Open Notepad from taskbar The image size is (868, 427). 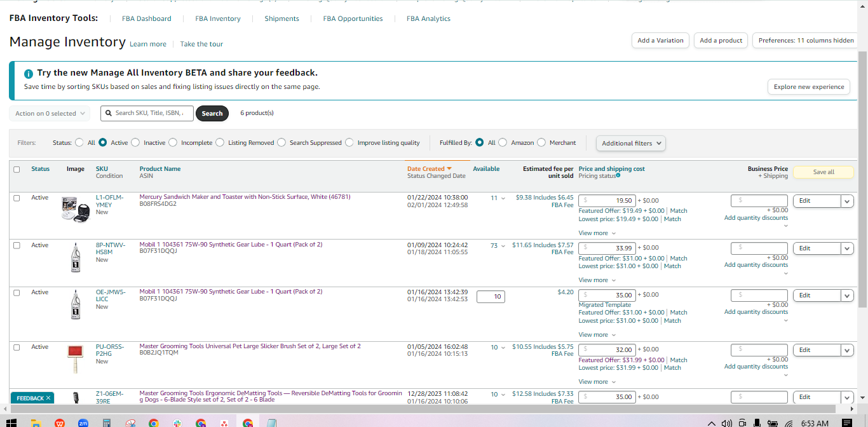[x=272, y=423]
